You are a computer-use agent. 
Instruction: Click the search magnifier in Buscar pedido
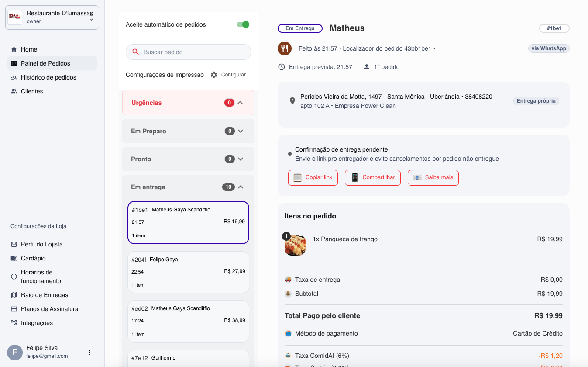point(135,52)
